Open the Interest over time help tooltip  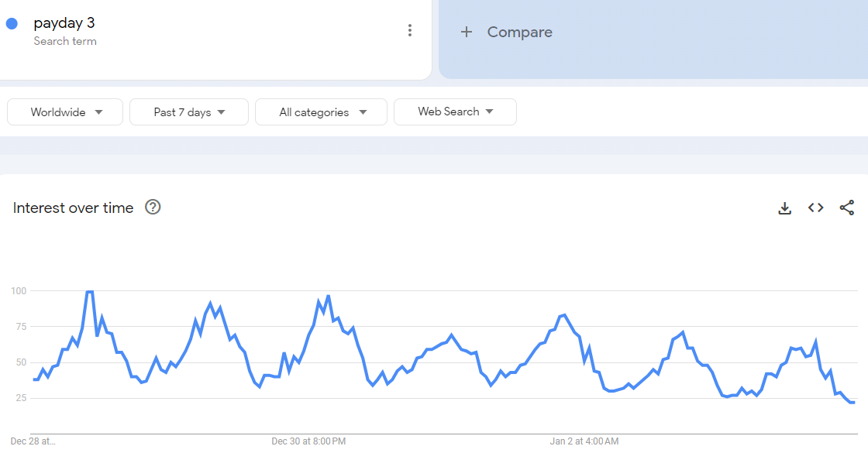pyautogui.click(x=153, y=207)
